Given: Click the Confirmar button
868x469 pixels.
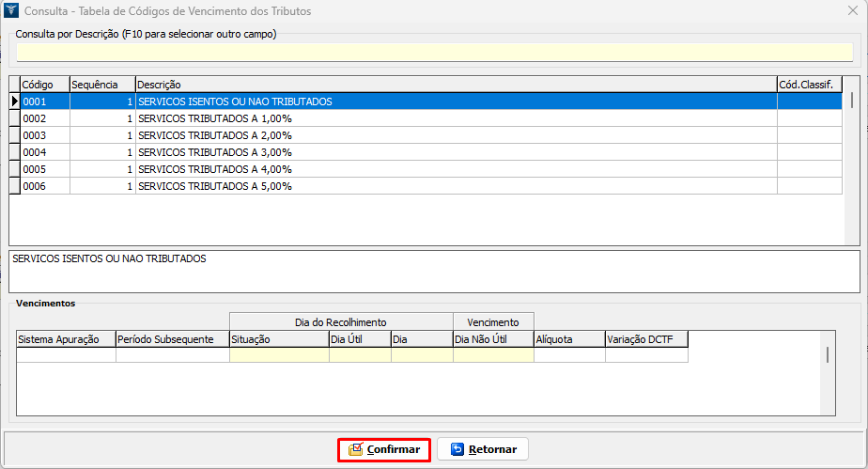Looking at the screenshot, I should click(384, 449).
